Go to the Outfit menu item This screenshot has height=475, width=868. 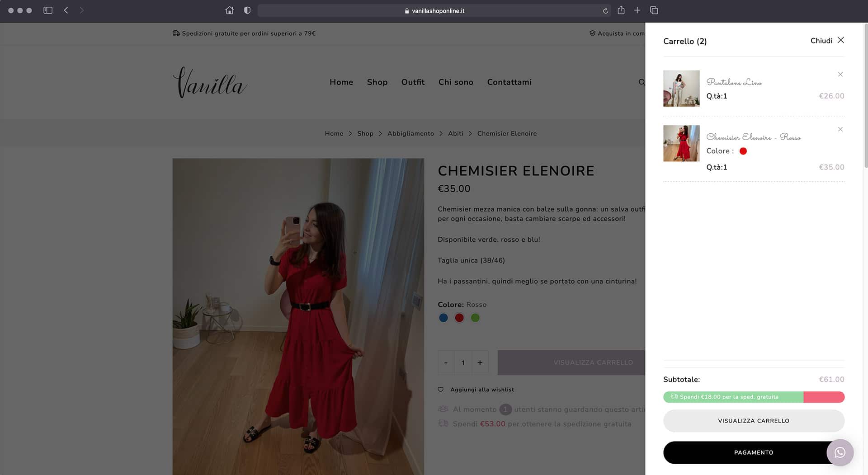[413, 82]
